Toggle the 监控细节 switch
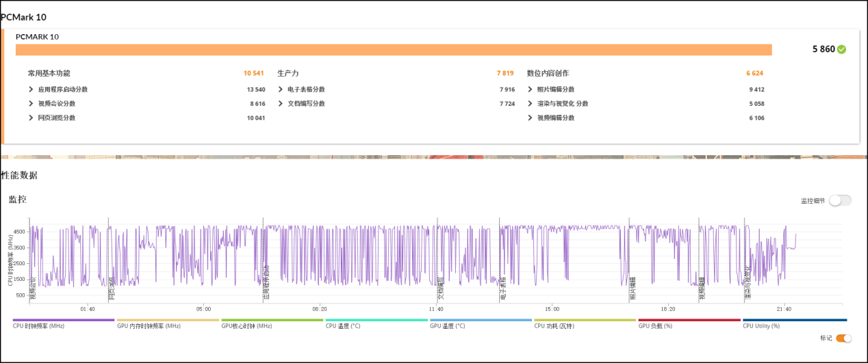This screenshot has width=868, height=363. pyautogui.click(x=840, y=200)
